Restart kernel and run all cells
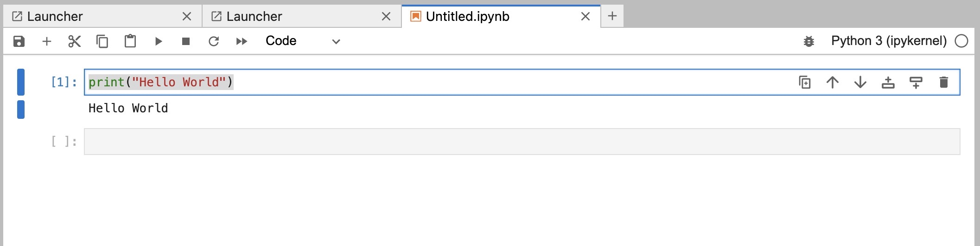980x246 pixels. tap(242, 41)
